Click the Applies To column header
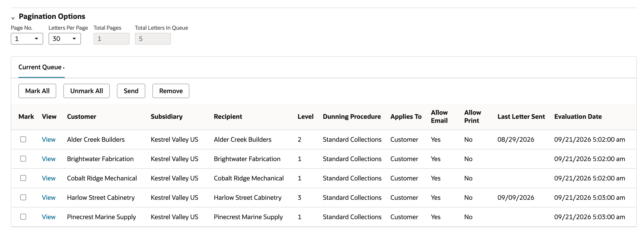The height and width of the screenshot is (234, 644). 406,117
